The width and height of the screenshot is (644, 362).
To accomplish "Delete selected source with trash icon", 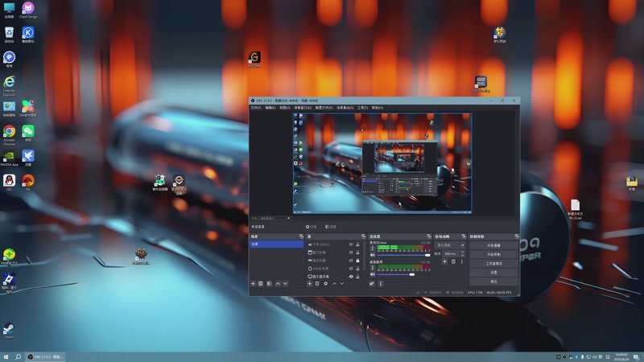I will (317, 284).
